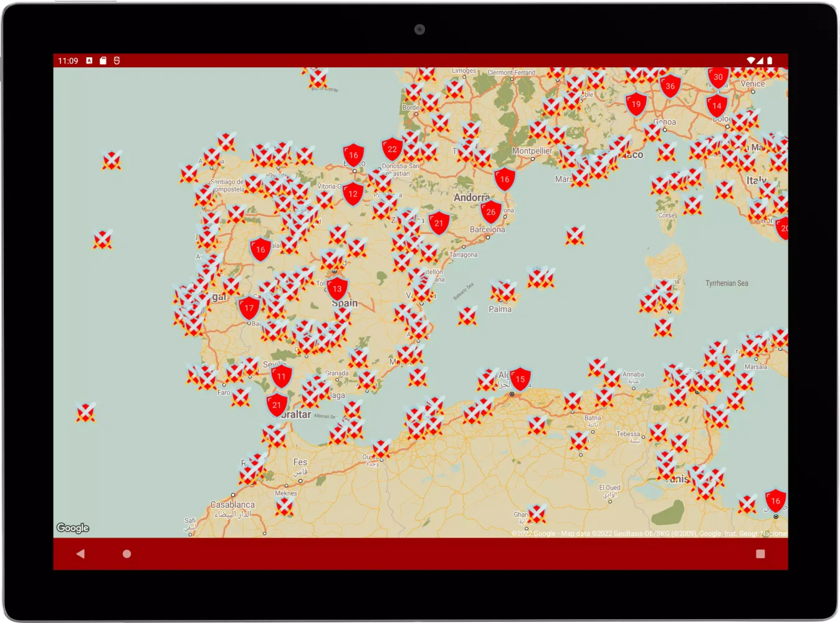The image size is (840, 623).
Task: Open the cluster marker numbered 36
Action: pos(670,87)
